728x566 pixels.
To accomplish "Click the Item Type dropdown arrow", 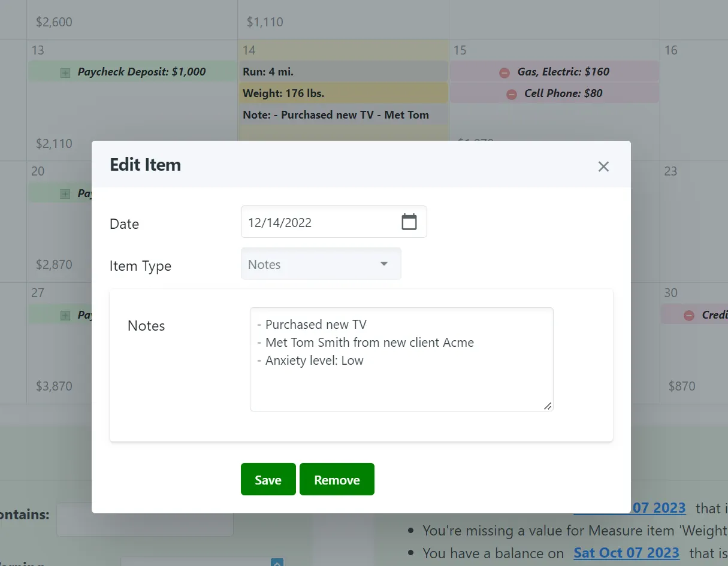I will [x=384, y=264].
